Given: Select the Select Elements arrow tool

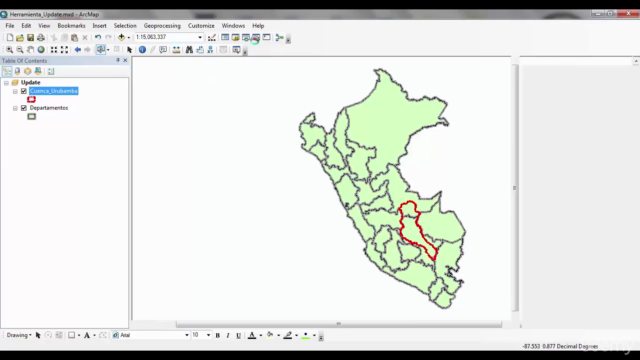Looking at the screenshot, I should click(x=129, y=50).
